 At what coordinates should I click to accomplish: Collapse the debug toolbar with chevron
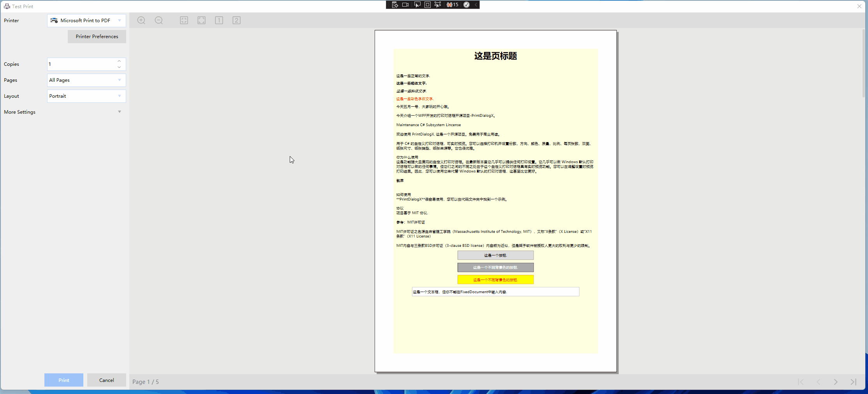point(476,5)
